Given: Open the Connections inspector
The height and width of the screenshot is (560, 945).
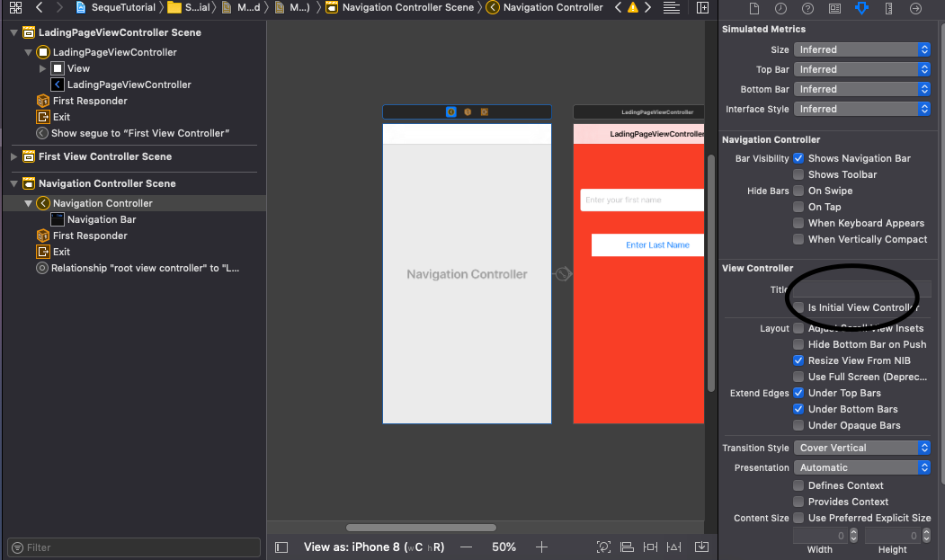Looking at the screenshot, I should coord(916,9).
